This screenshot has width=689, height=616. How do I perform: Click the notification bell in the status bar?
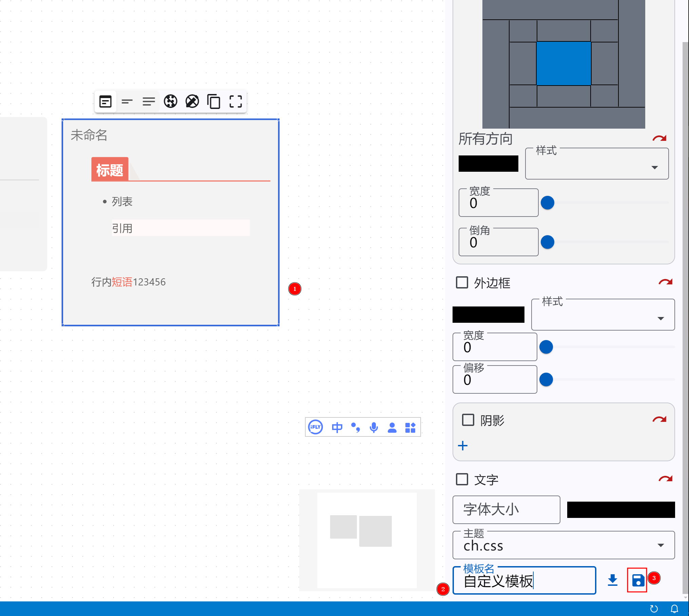(x=674, y=609)
